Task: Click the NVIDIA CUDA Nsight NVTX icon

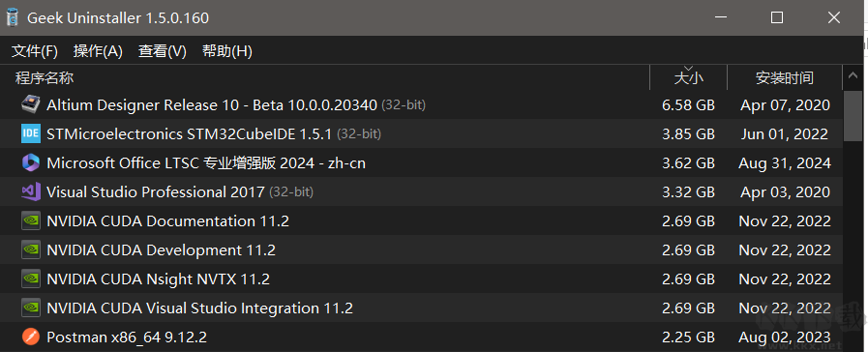Action: (x=30, y=279)
